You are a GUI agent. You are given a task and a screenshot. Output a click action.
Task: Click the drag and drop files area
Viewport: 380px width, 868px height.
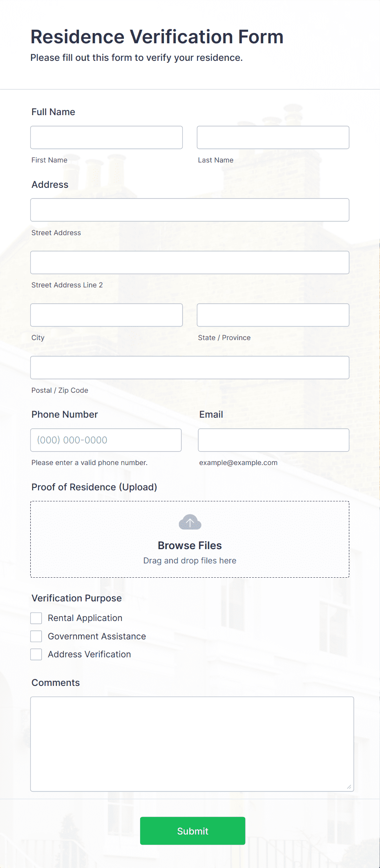(189, 539)
